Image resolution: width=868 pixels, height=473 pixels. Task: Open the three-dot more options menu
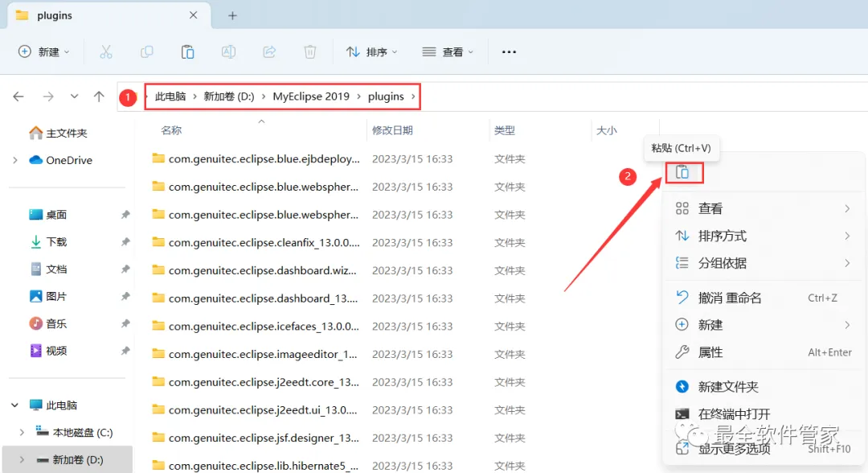(x=509, y=52)
